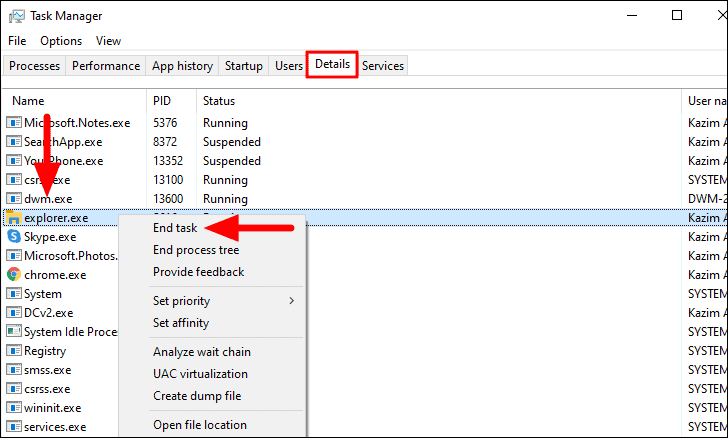Select the dwm.exe process name
Image resolution: width=728 pixels, height=438 pixels.
tap(48, 199)
